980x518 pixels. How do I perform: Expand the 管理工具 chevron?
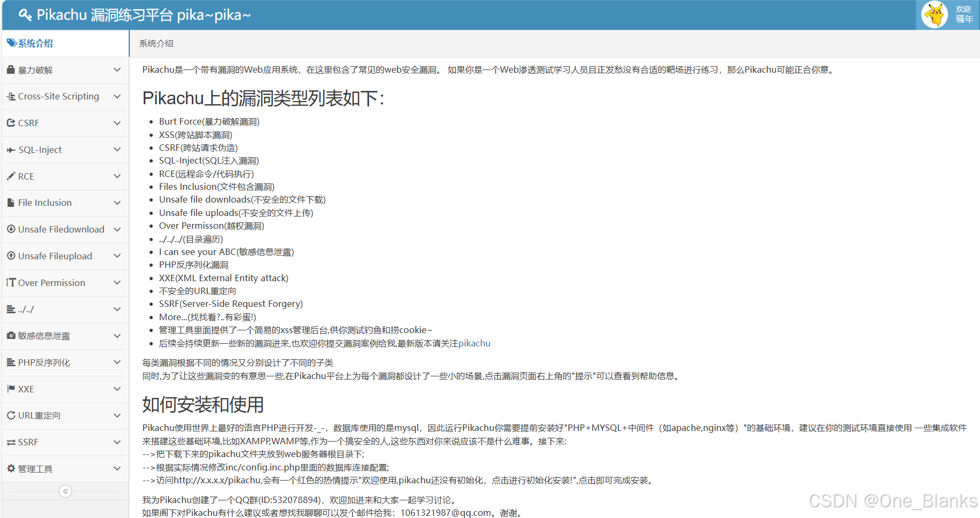coord(117,469)
